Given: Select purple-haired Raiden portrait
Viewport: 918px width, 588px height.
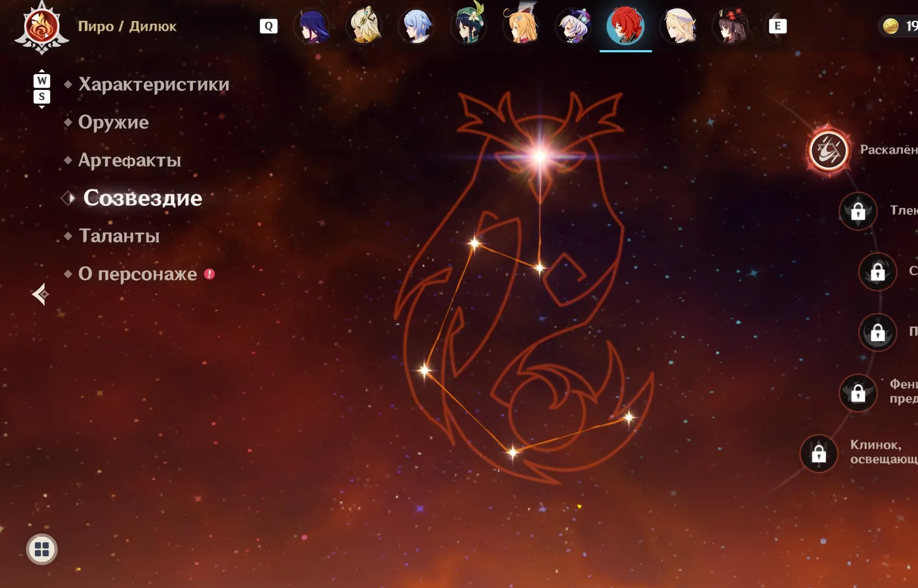Looking at the screenshot, I should (x=312, y=26).
